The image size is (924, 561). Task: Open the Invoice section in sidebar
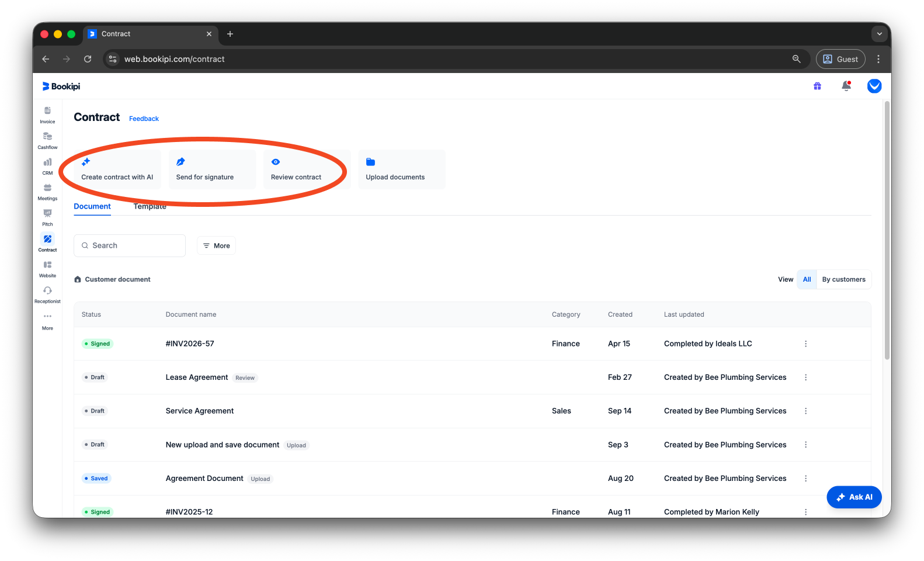coord(47,115)
